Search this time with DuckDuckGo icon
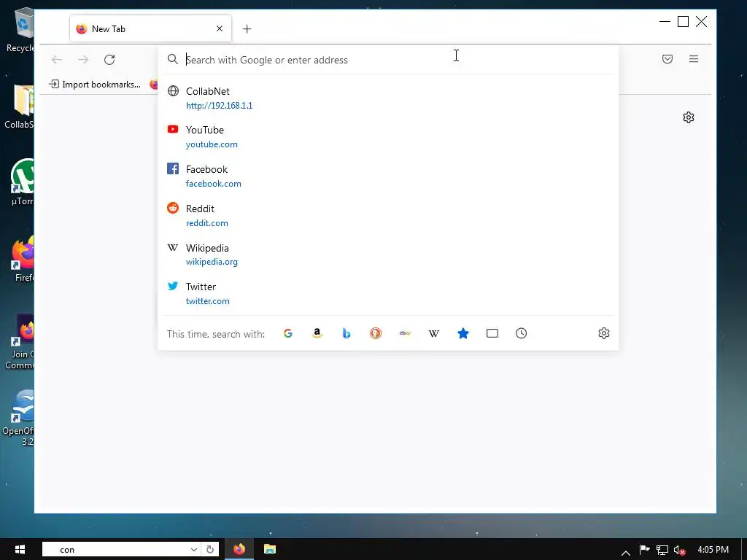This screenshot has width=747, height=560. 376,333
